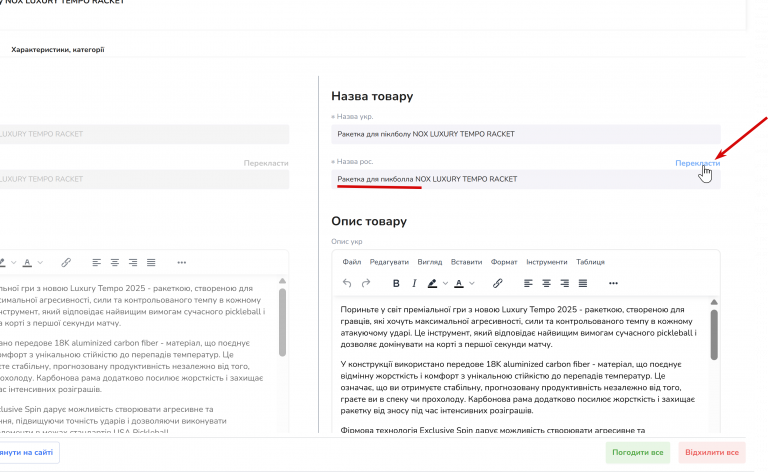Viewport: 768px width, 472px height.
Task: Align left in left editor
Action: pyautogui.click(x=96, y=262)
